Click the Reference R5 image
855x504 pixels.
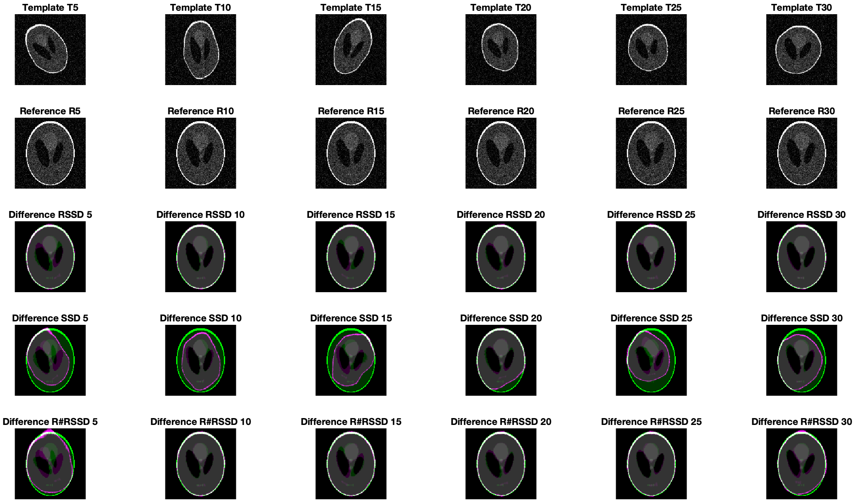[x=50, y=153]
